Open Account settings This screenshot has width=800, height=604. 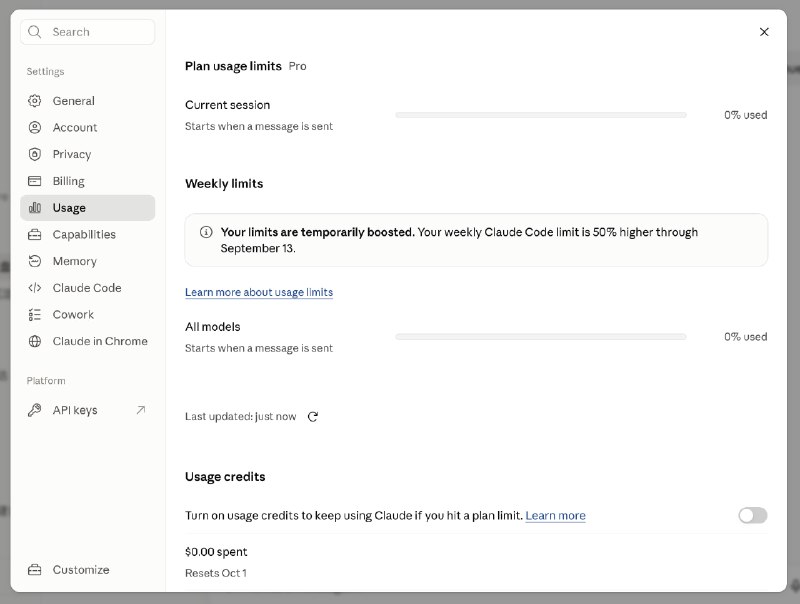tap(88, 127)
